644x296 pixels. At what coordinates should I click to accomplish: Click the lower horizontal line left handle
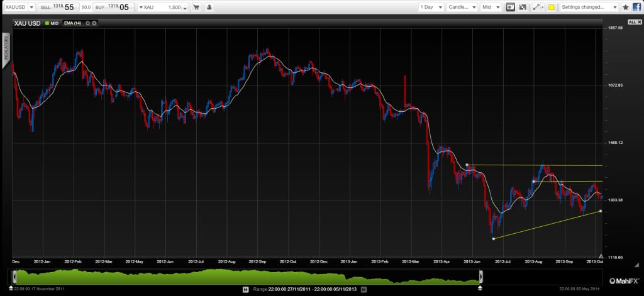tap(533, 181)
